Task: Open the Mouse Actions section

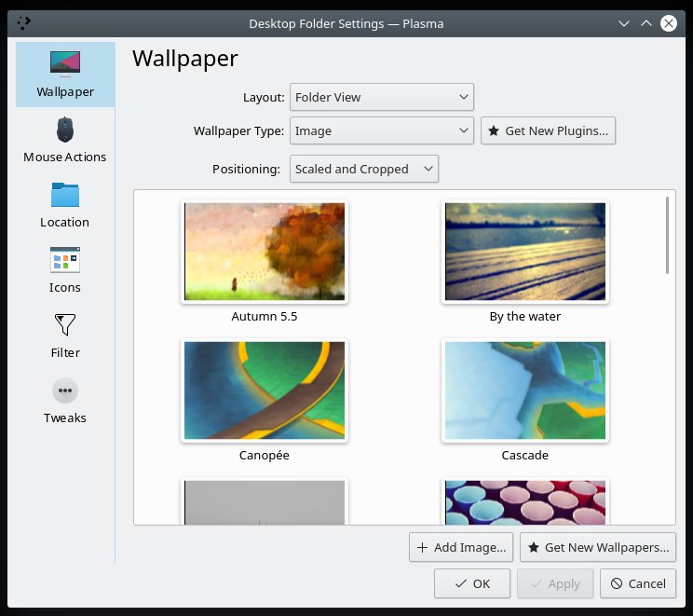Action: 65,140
